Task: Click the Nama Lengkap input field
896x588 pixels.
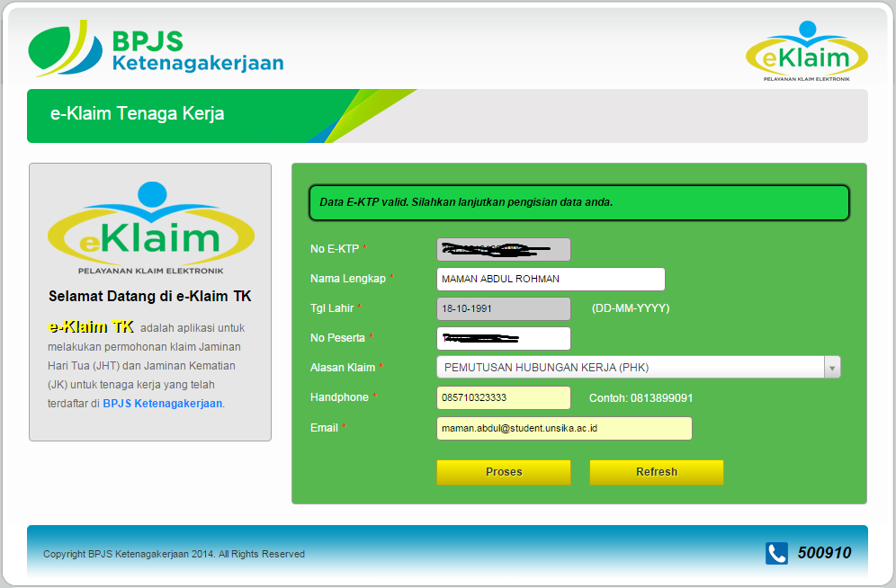Action: coord(551,279)
